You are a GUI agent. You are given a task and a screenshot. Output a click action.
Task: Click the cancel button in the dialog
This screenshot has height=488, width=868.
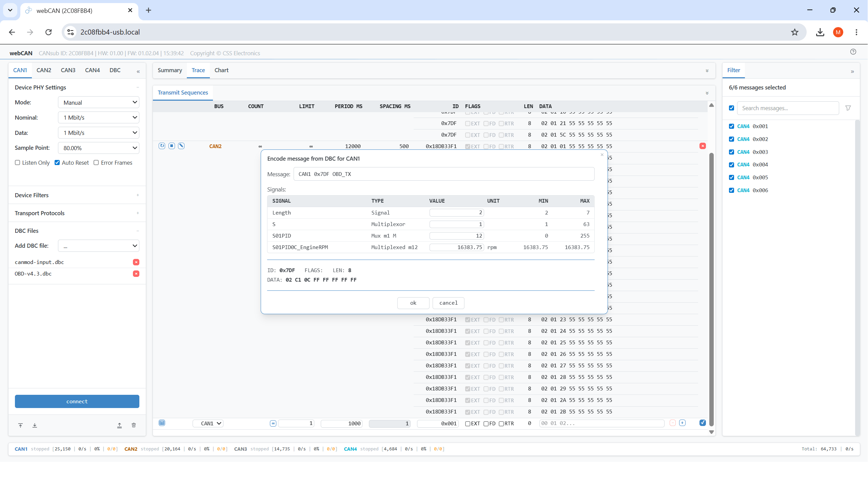tap(448, 303)
